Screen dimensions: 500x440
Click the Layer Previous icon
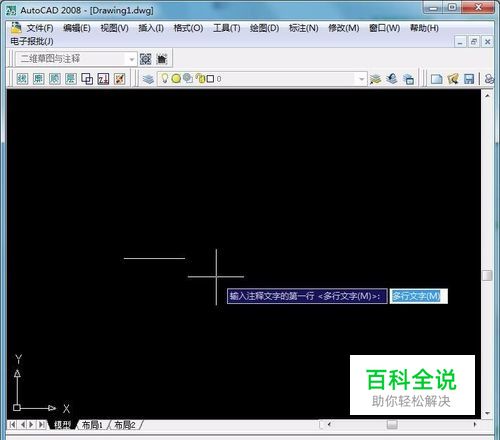click(x=392, y=79)
